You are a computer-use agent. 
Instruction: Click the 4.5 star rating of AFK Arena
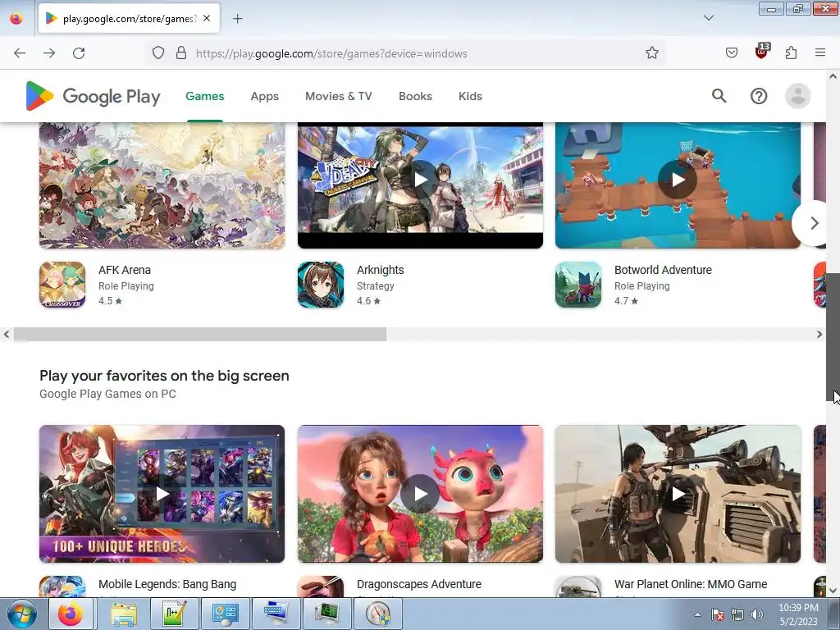tap(111, 301)
